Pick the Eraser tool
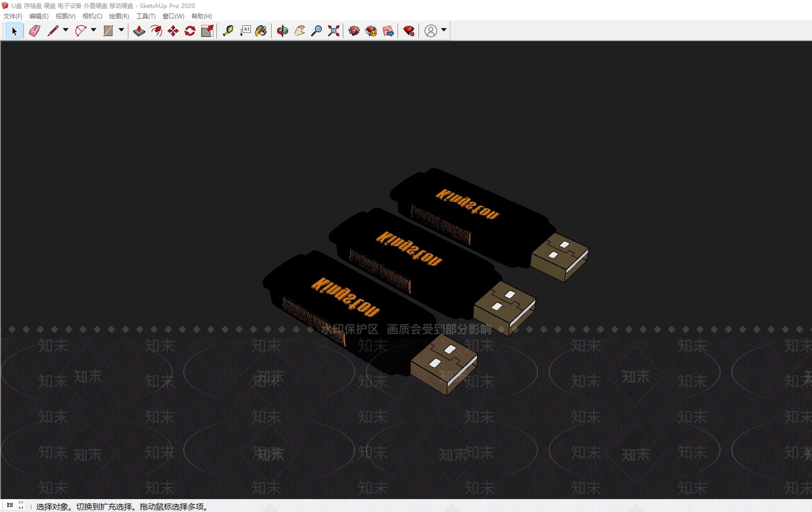 coord(35,31)
